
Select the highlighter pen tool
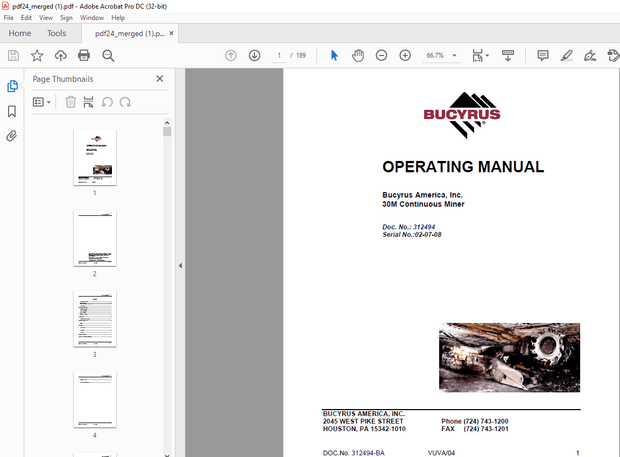click(x=567, y=55)
